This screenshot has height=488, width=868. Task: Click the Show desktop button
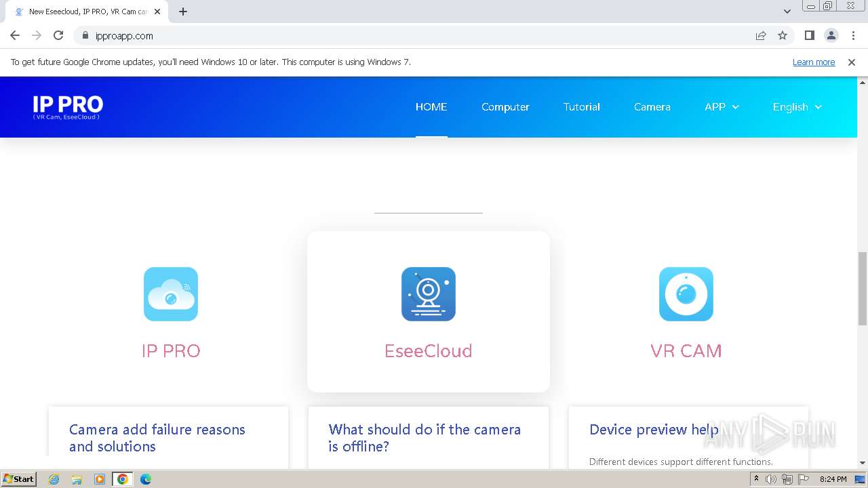point(860,479)
